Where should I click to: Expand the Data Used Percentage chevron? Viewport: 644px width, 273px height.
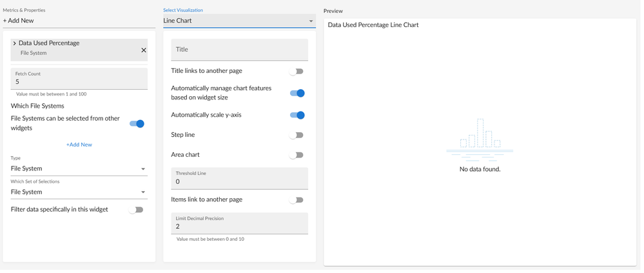pos(14,43)
